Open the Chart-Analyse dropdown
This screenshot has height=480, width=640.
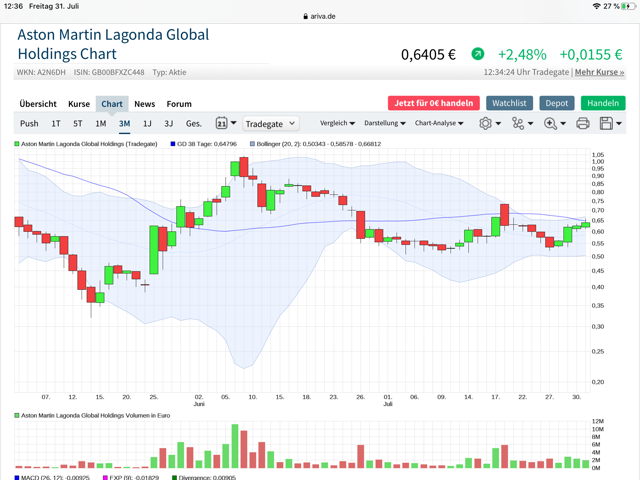pos(439,123)
